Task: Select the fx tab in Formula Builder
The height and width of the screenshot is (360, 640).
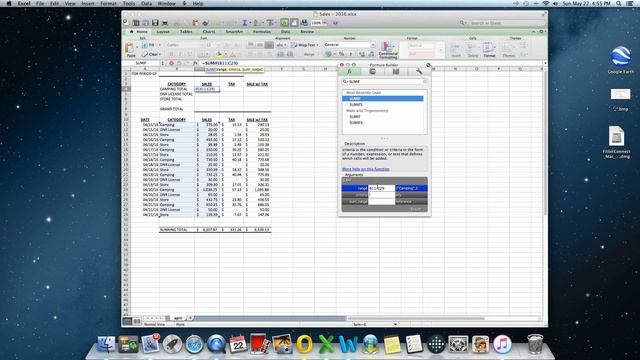Action: pos(349,71)
